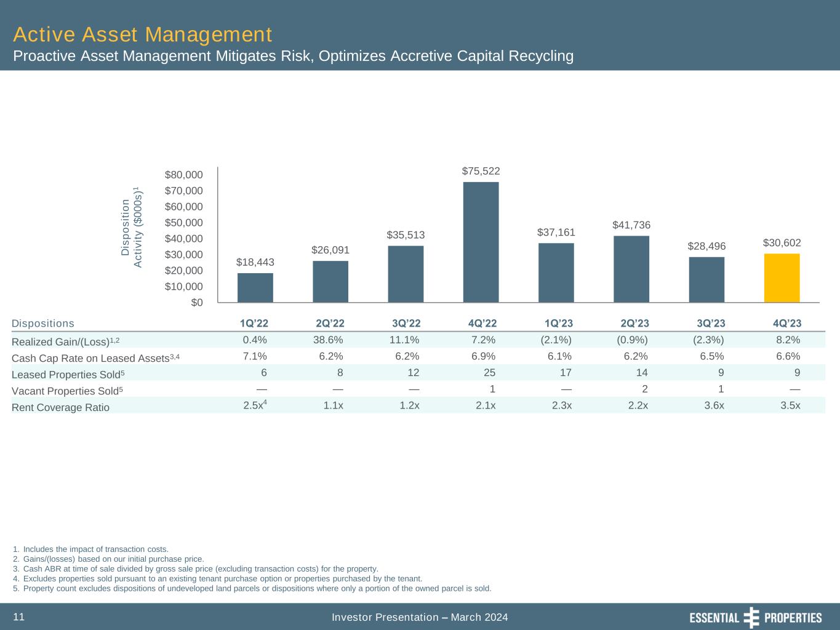Select footnote 1 about transaction costs
The width and height of the screenshot is (840, 630).
pos(90,549)
